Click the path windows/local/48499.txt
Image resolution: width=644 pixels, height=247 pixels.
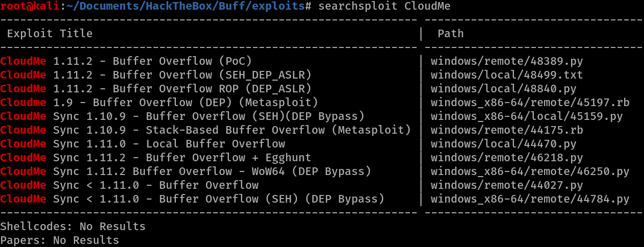pyautogui.click(x=506, y=75)
